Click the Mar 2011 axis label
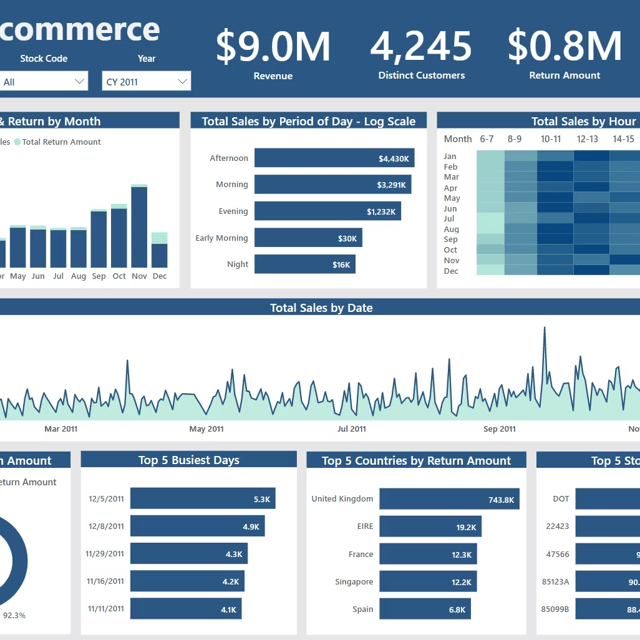 (x=61, y=429)
